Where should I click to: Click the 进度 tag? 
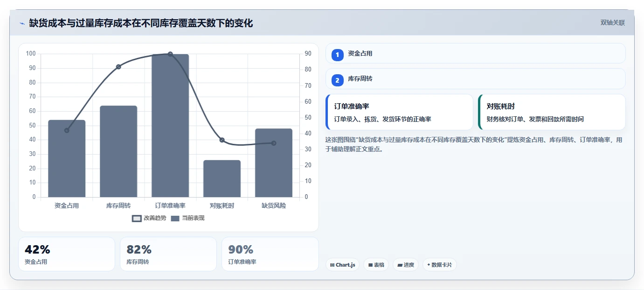click(x=405, y=265)
